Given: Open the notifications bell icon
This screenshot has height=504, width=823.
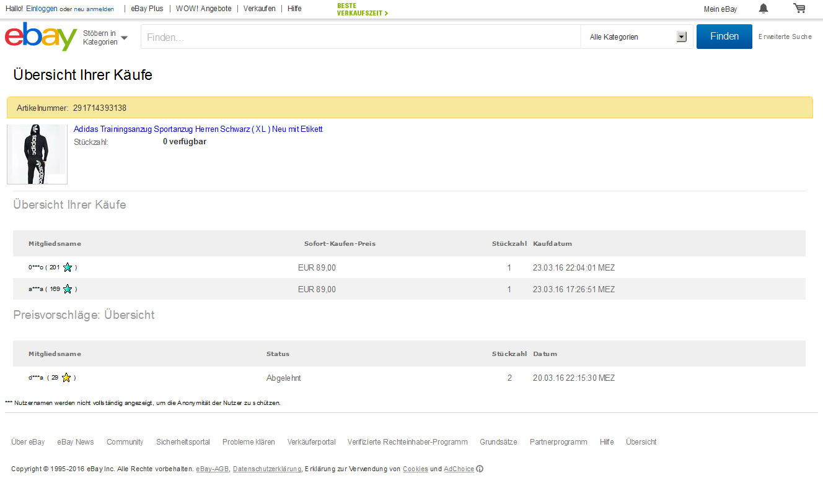Looking at the screenshot, I should [764, 9].
